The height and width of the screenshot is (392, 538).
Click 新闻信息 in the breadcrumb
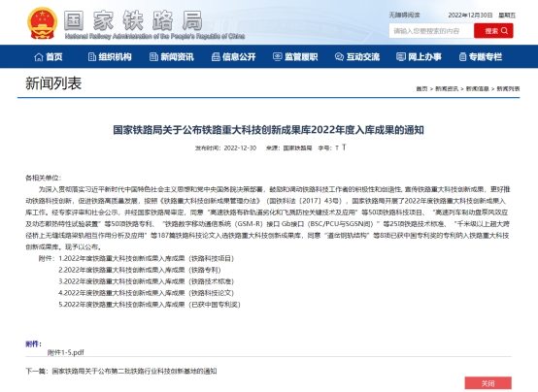tap(477, 89)
